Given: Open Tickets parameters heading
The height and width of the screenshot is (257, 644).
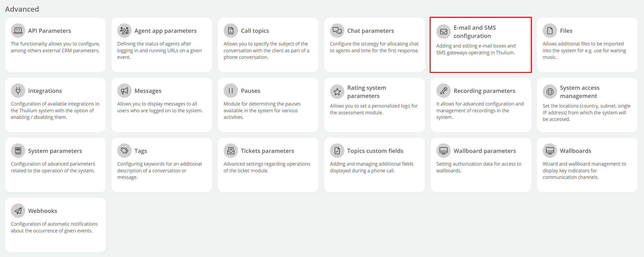Looking at the screenshot, I should tap(267, 151).
